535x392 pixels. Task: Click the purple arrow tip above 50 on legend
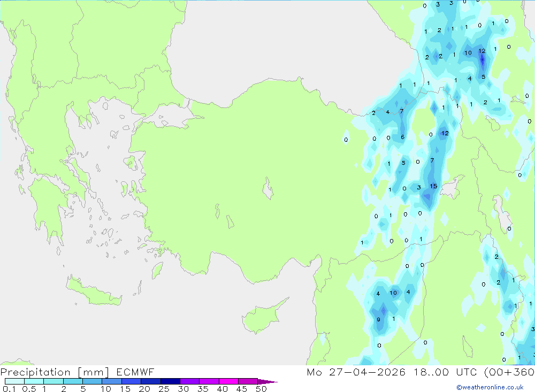[x=267, y=382]
